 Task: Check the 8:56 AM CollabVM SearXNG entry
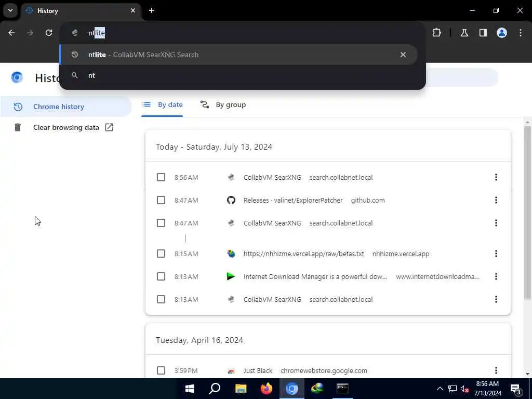tap(161, 178)
